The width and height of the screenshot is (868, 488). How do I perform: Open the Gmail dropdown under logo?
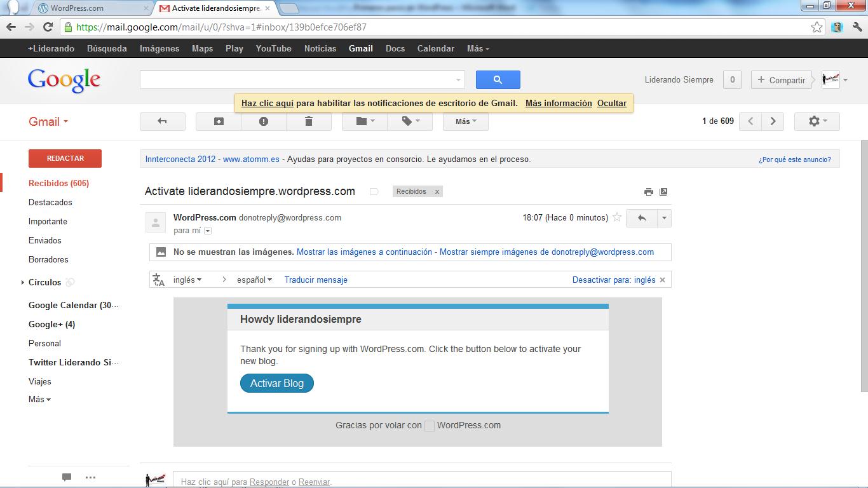click(48, 121)
